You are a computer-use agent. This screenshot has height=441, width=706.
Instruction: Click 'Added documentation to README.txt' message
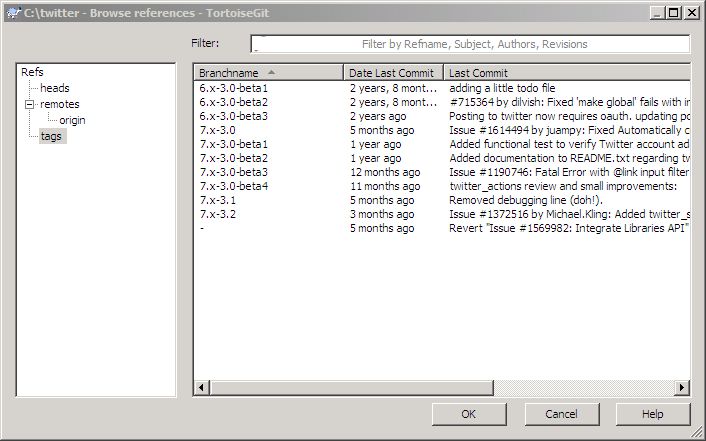[x=570, y=158]
